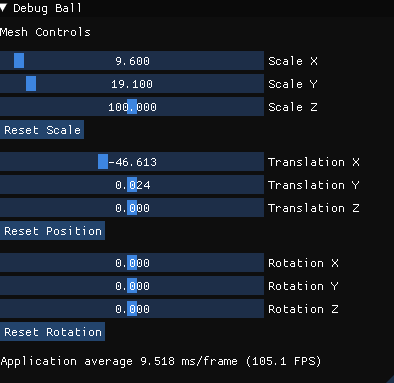This screenshot has width=394, height=383.
Task: Click the Mesh Controls label
Action: coord(45,32)
